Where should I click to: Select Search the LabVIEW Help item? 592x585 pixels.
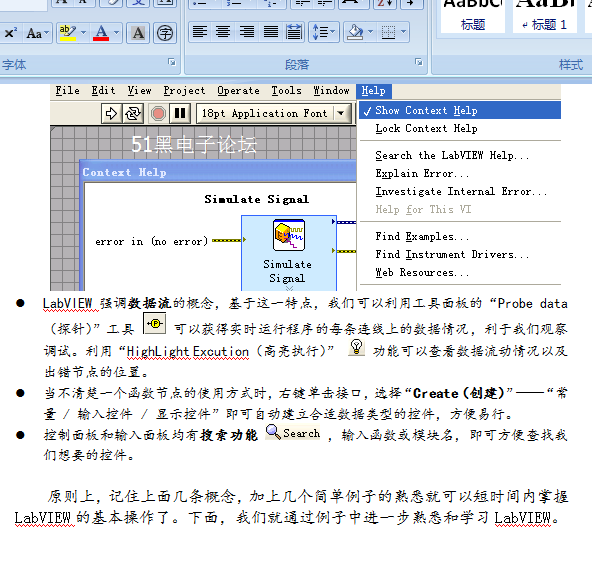tap(459, 155)
